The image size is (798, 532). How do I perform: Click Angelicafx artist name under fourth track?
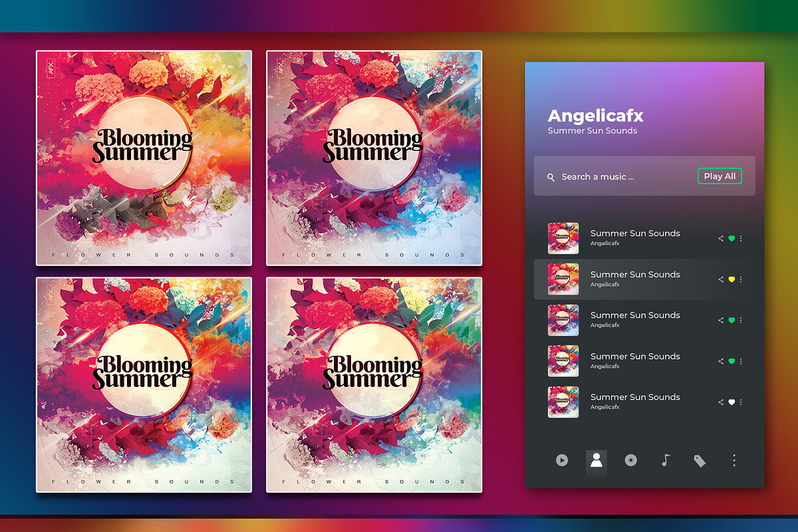(x=605, y=366)
